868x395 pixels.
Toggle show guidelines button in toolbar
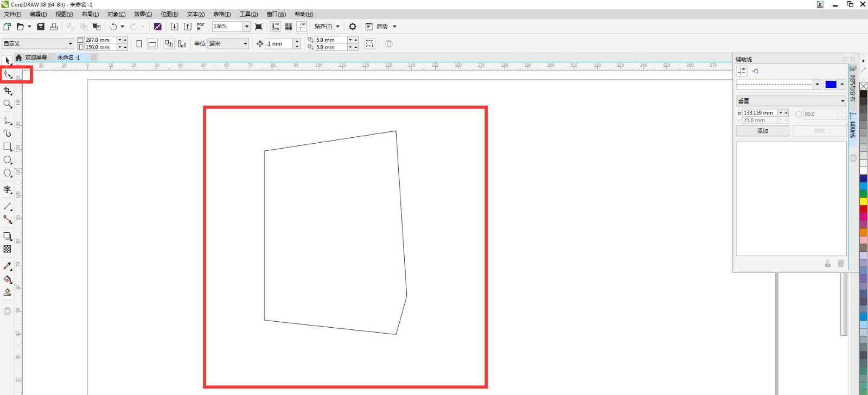tap(302, 27)
